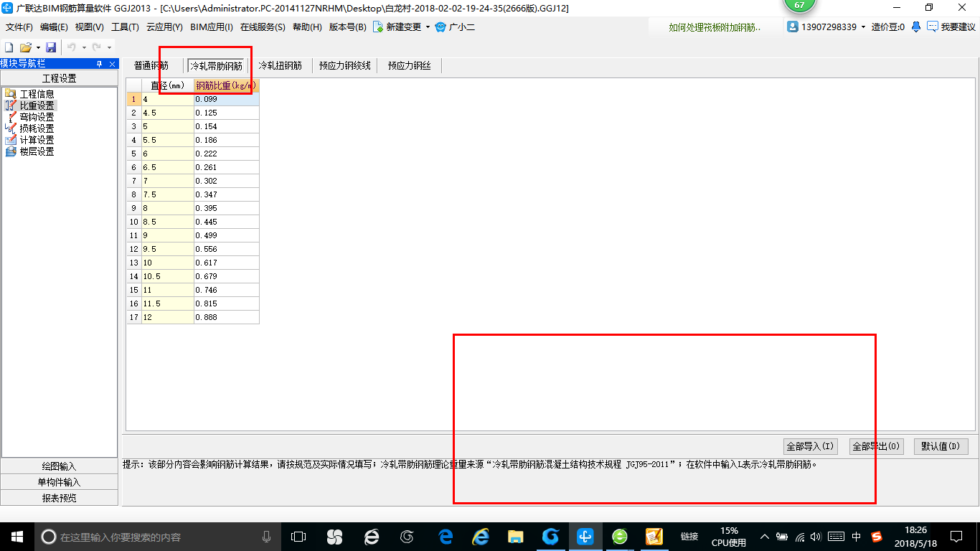The width and height of the screenshot is (980, 551).
Task: Click the diameter cell showing 8.5
Action: (x=168, y=222)
